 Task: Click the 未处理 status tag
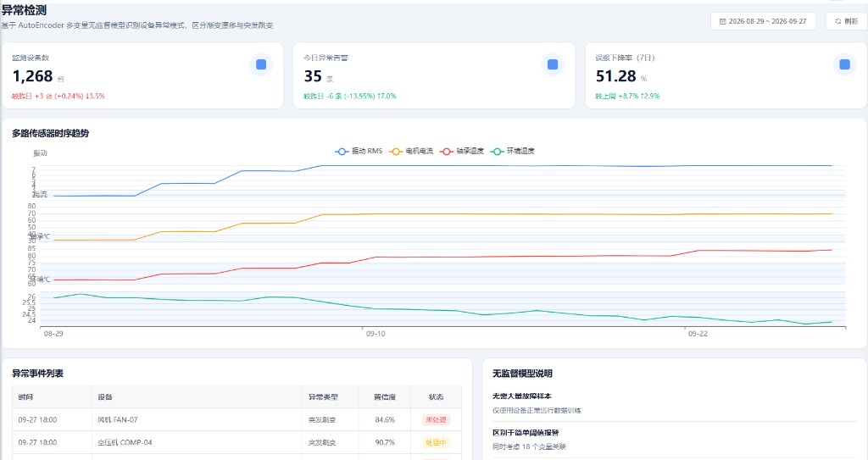[x=437, y=420]
